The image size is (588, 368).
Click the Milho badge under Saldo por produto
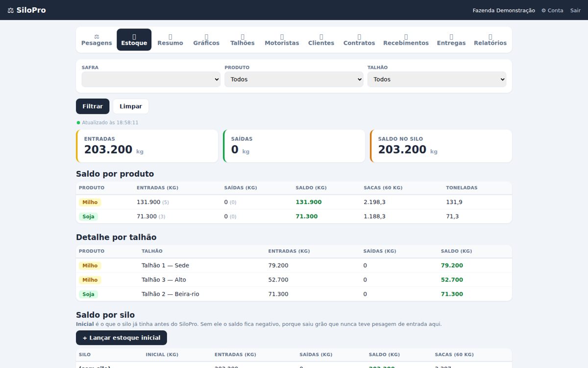pos(90,202)
